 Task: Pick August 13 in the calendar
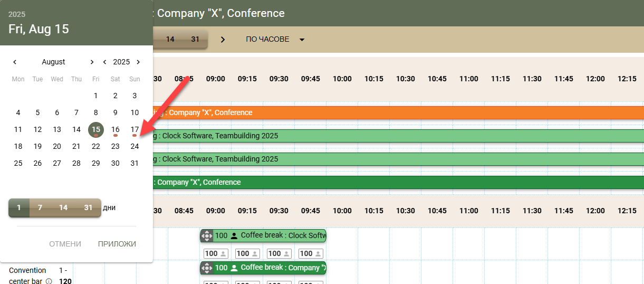(x=57, y=129)
